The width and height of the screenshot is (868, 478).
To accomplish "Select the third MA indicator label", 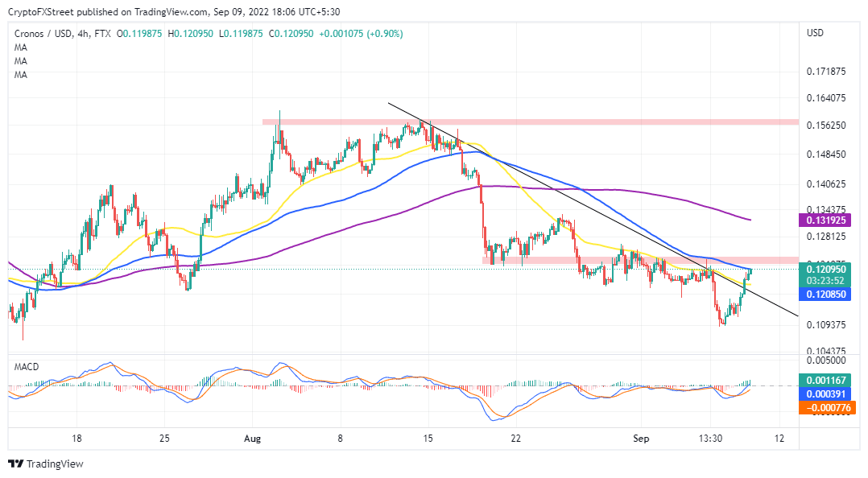I will pyautogui.click(x=19, y=75).
